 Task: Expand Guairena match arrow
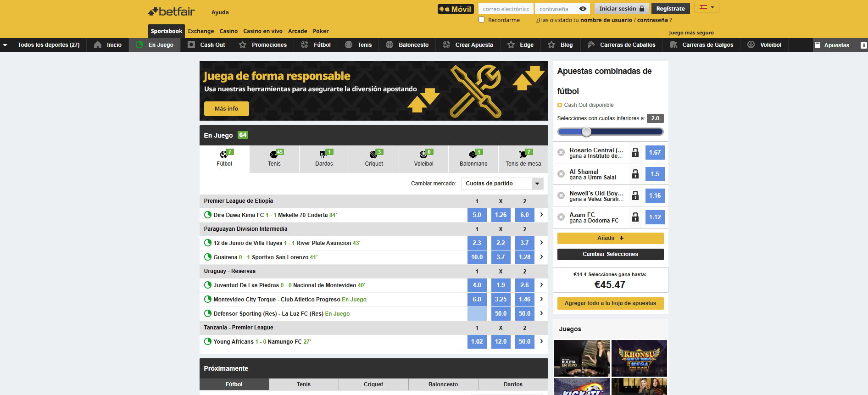click(541, 257)
